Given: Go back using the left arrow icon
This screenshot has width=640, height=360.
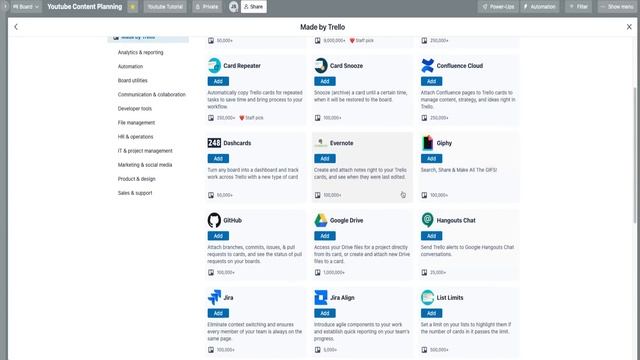Looking at the screenshot, I should pyautogui.click(x=16, y=27).
